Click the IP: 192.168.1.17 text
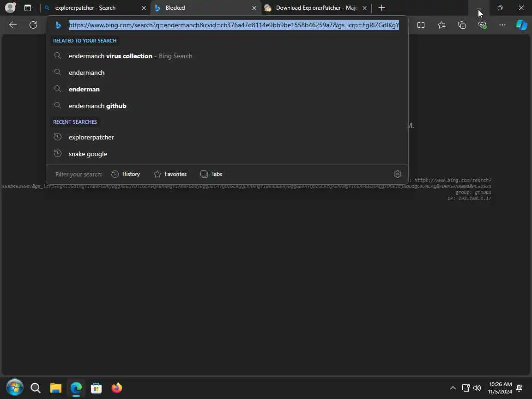The image size is (532, 399). click(x=469, y=199)
